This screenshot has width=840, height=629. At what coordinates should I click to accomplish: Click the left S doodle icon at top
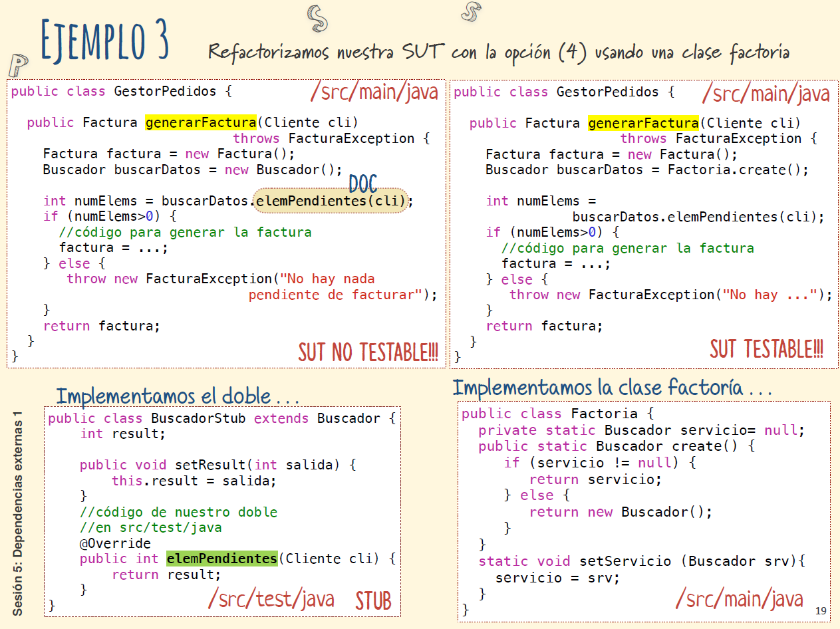pyautogui.click(x=317, y=19)
